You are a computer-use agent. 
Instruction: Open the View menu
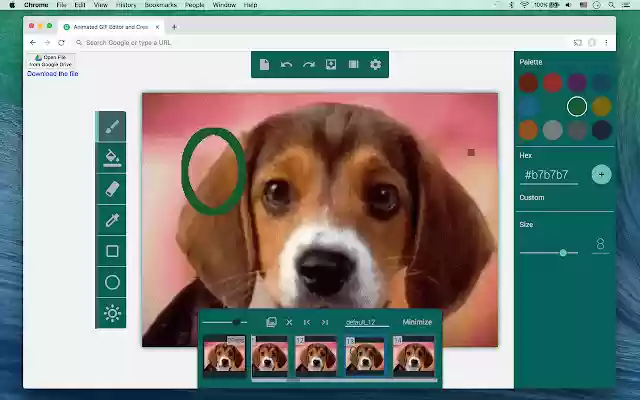tap(100, 5)
